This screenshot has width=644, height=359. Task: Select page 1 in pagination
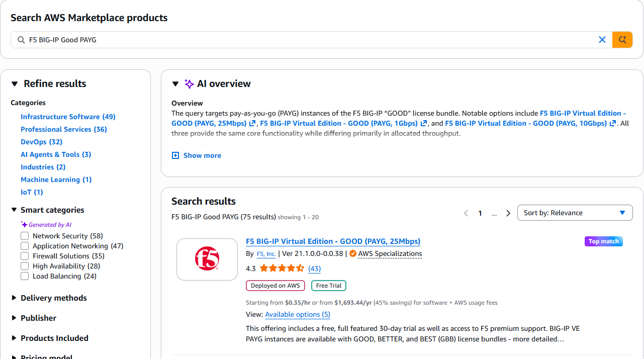pyautogui.click(x=480, y=213)
